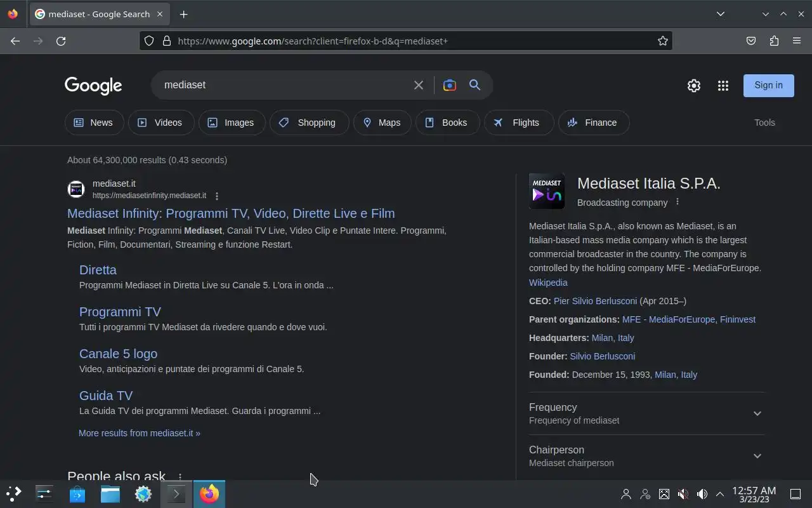The width and height of the screenshot is (812, 508).
Task: Open the terminal from the taskbar
Action: tap(176, 493)
